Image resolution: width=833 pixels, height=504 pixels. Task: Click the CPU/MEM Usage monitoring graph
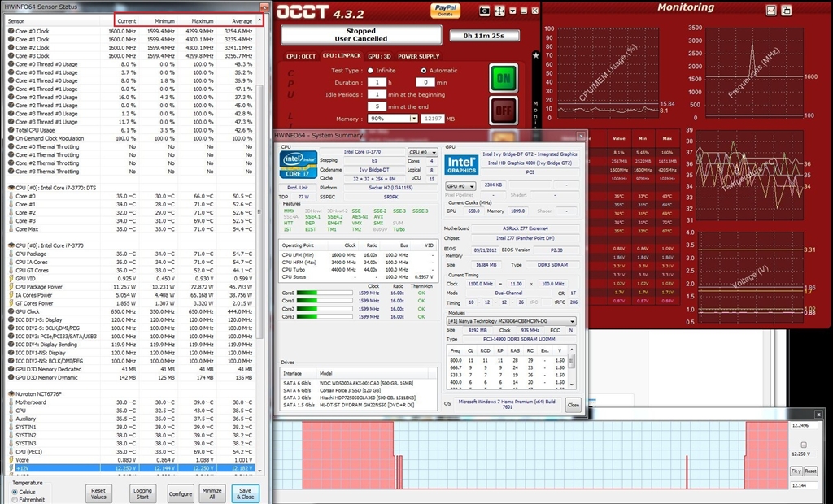[x=607, y=73]
